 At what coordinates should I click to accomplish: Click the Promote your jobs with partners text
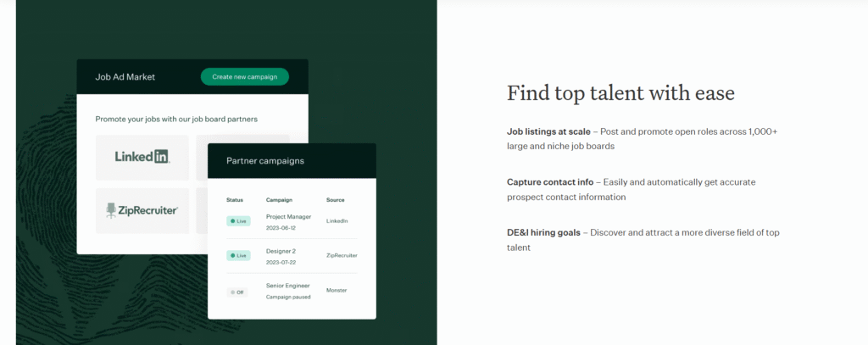[176, 119]
